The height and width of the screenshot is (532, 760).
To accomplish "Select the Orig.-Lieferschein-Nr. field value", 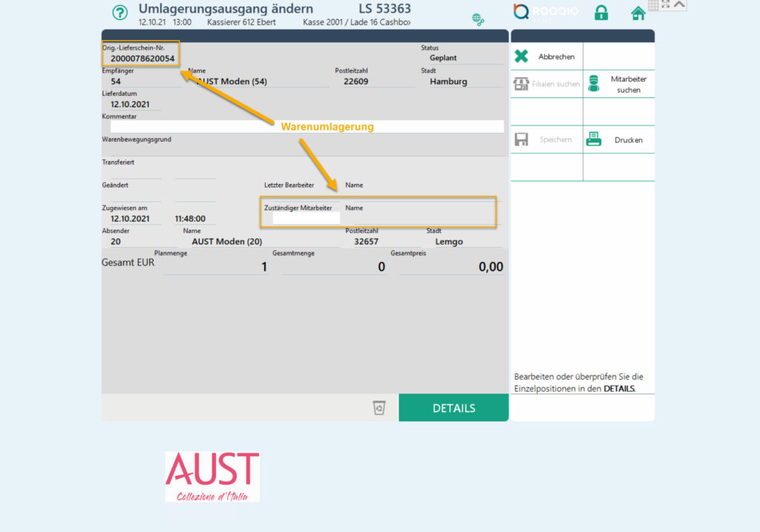I will pyautogui.click(x=142, y=59).
